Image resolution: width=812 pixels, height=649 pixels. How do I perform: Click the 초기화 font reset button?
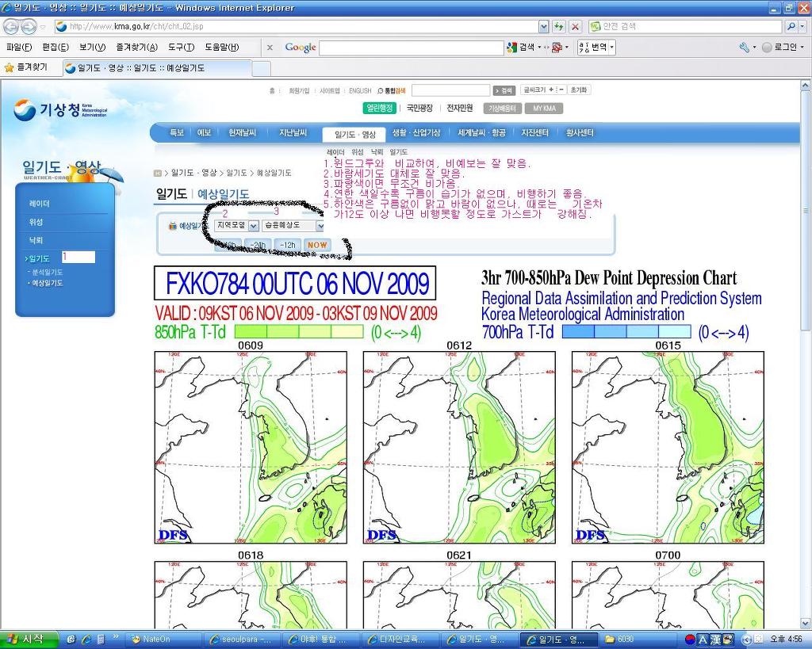578,90
